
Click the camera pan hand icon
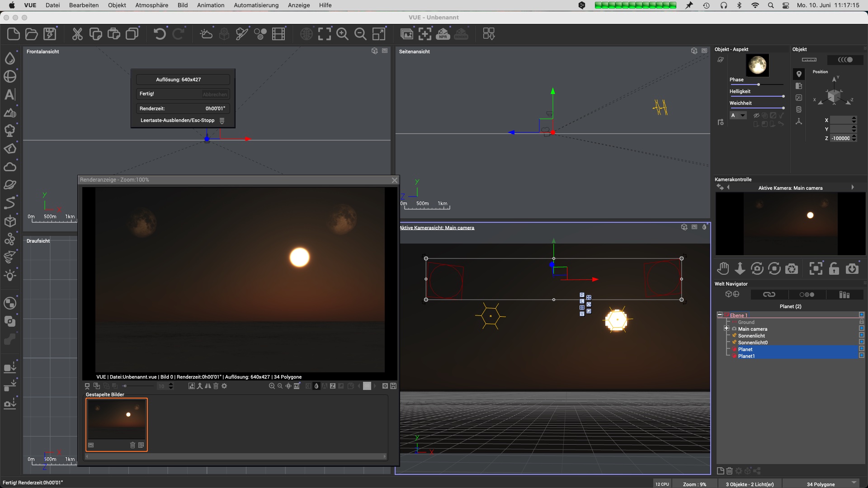[722, 268]
